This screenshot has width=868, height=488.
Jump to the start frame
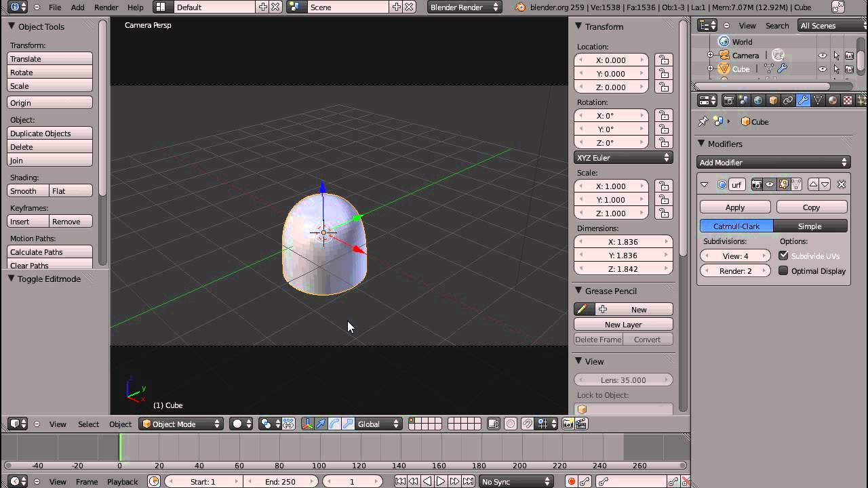pyautogui.click(x=400, y=481)
